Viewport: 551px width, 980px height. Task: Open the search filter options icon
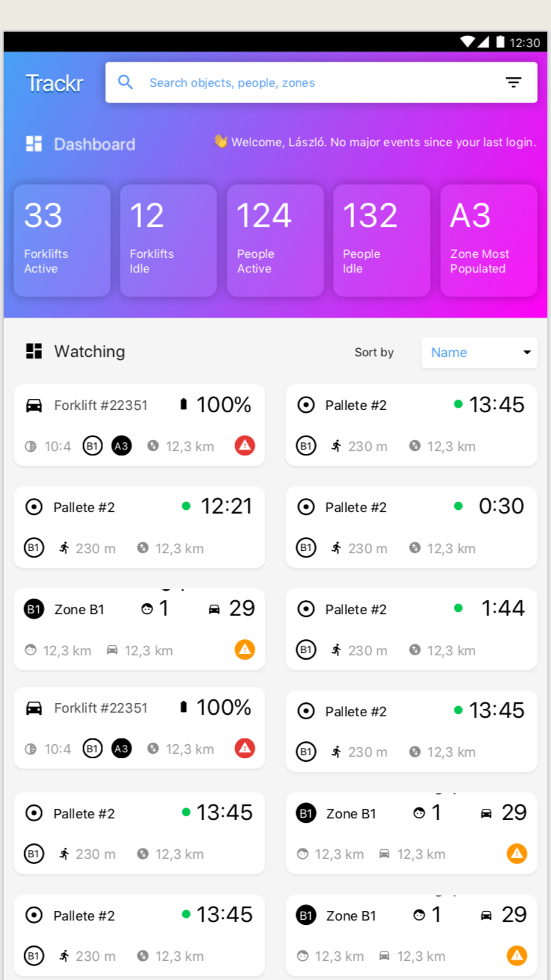pyautogui.click(x=514, y=82)
